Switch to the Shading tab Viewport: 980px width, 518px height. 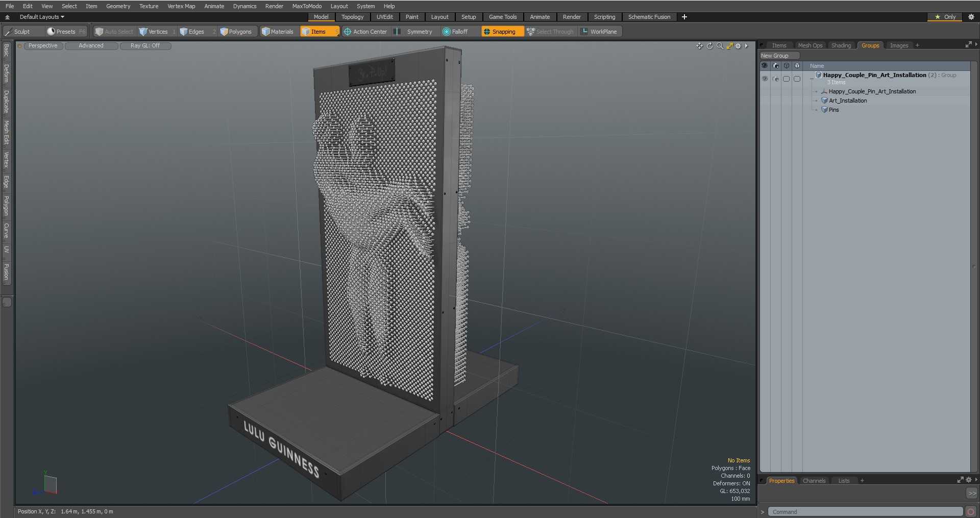pos(841,45)
